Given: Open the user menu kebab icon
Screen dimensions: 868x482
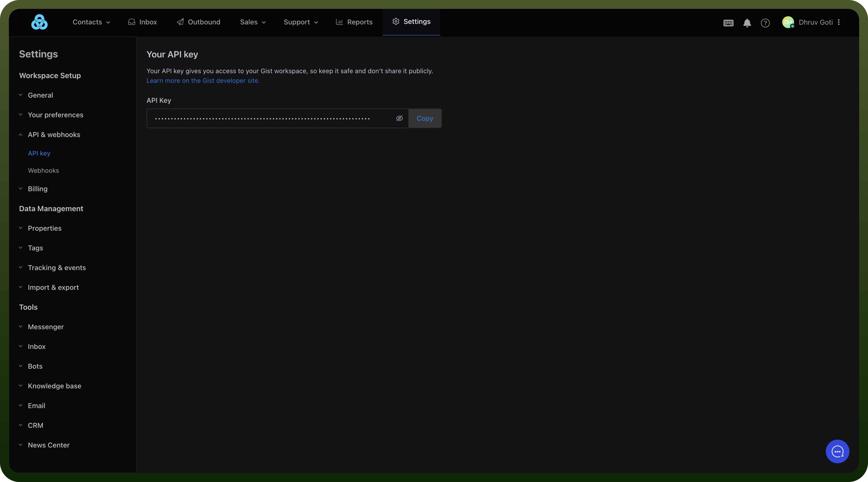Looking at the screenshot, I should [x=839, y=22].
